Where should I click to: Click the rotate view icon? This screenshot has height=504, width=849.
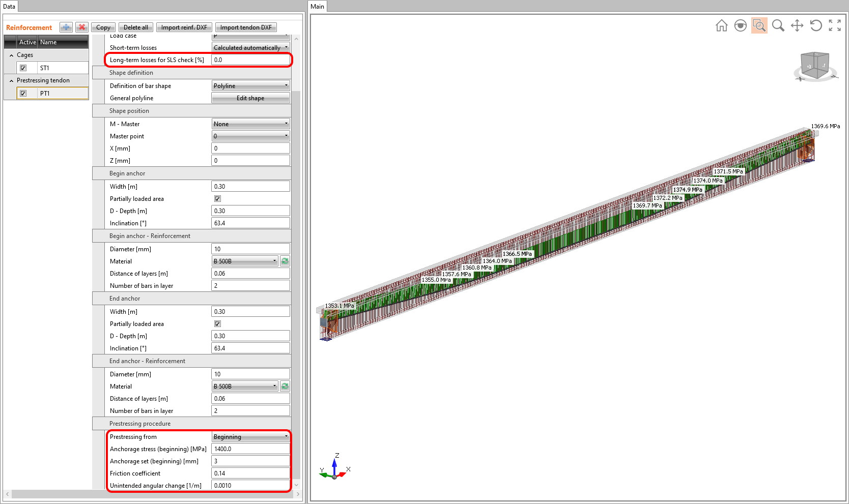(815, 25)
